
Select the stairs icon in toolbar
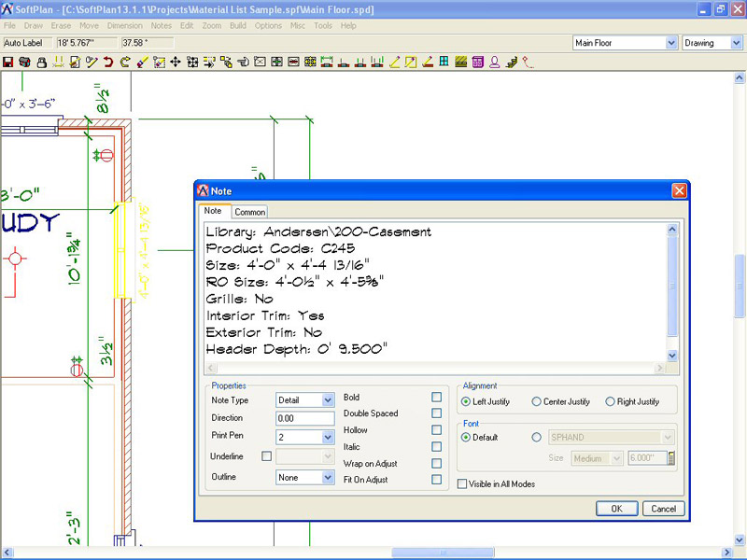point(512,62)
